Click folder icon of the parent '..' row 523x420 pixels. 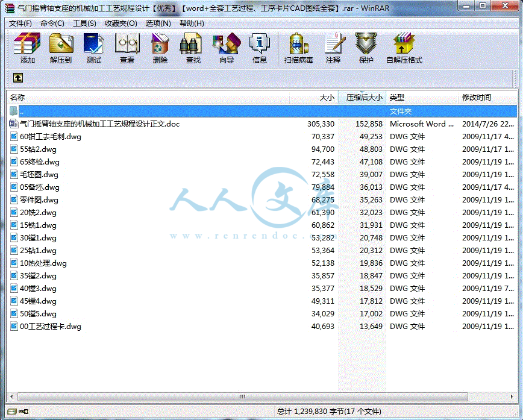click(x=13, y=111)
